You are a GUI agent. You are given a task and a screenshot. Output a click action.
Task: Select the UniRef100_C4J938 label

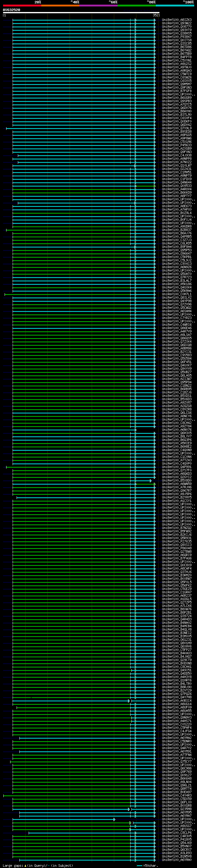[177, 155]
